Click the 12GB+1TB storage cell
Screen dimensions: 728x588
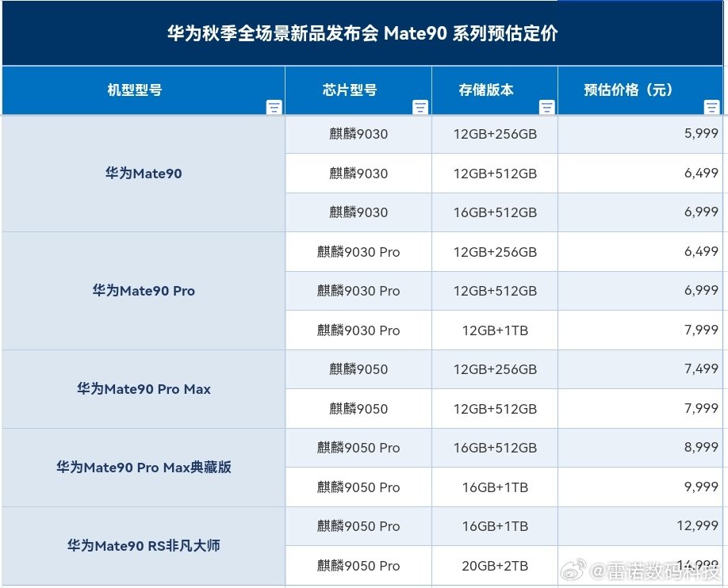click(495, 330)
